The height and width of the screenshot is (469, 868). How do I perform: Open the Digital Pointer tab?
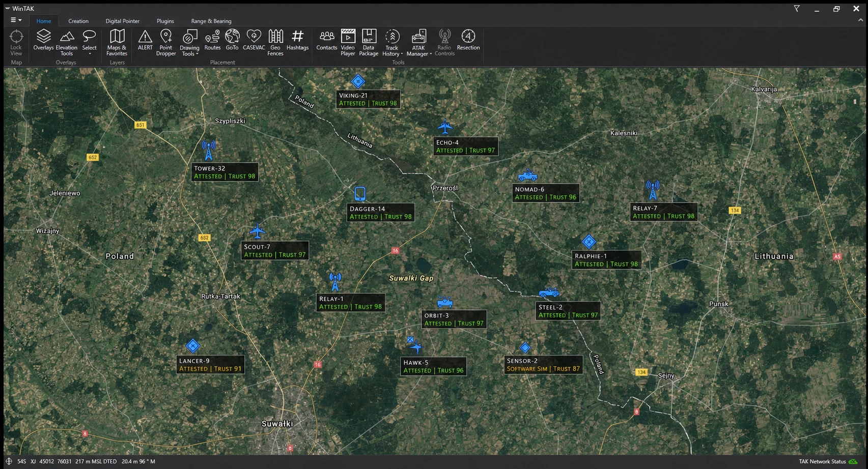click(x=123, y=21)
